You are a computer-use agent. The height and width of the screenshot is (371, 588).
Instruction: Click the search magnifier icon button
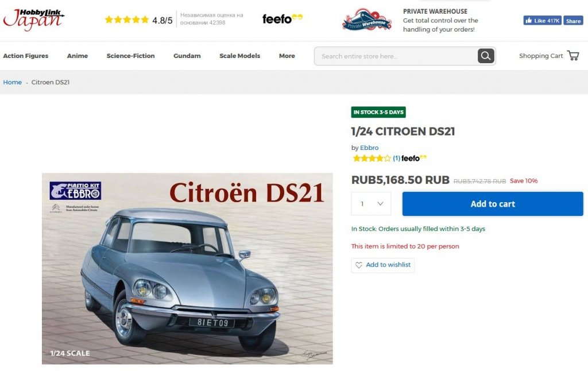[486, 56]
